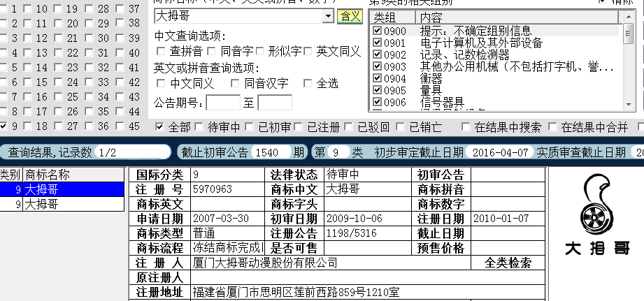Enable the 英文同义 option
Image resolution: width=644 pixels, height=301 pixels.
pyautogui.click(x=308, y=51)
